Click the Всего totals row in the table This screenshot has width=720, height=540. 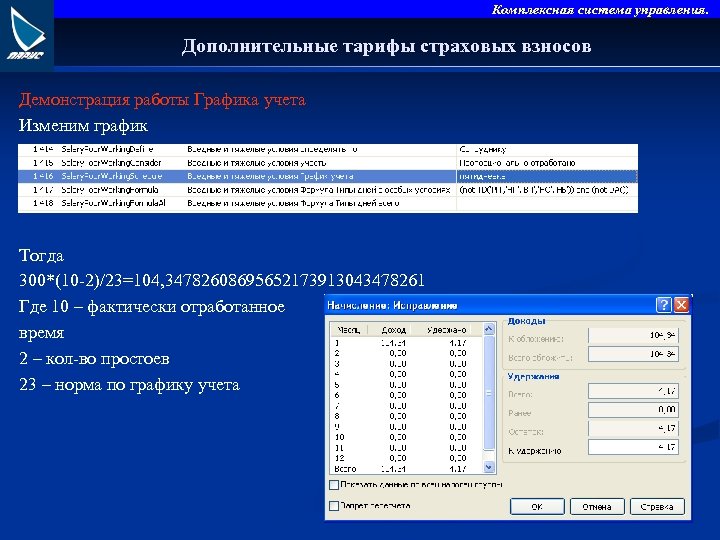point(406,469)
